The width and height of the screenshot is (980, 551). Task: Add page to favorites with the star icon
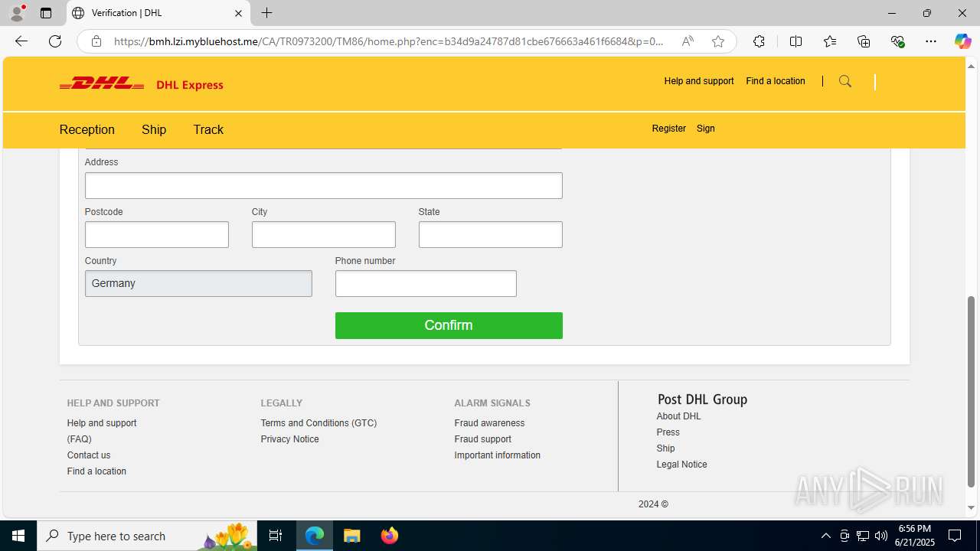pyautogui.click(x=718, y=41)
